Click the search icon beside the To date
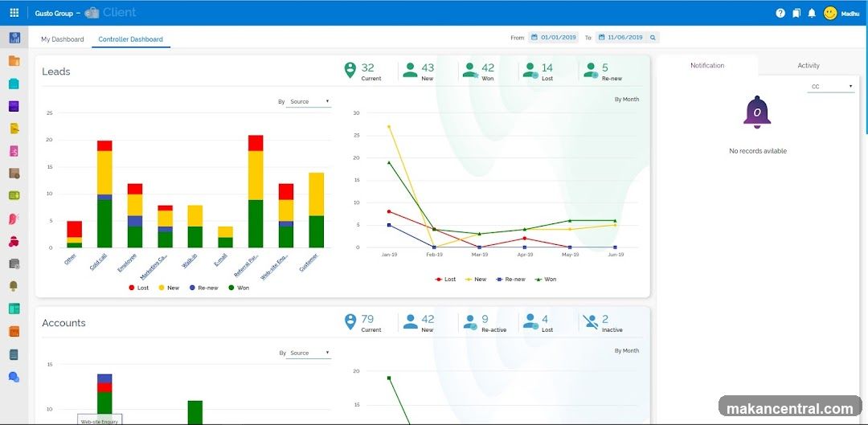The image size is (868, 425). (653, 38)
